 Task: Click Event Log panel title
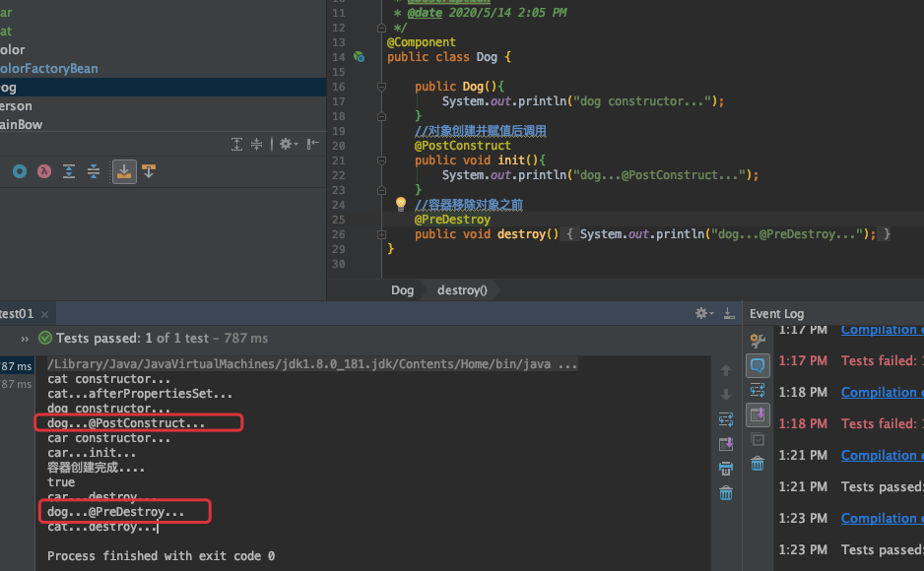pos(776,314)
